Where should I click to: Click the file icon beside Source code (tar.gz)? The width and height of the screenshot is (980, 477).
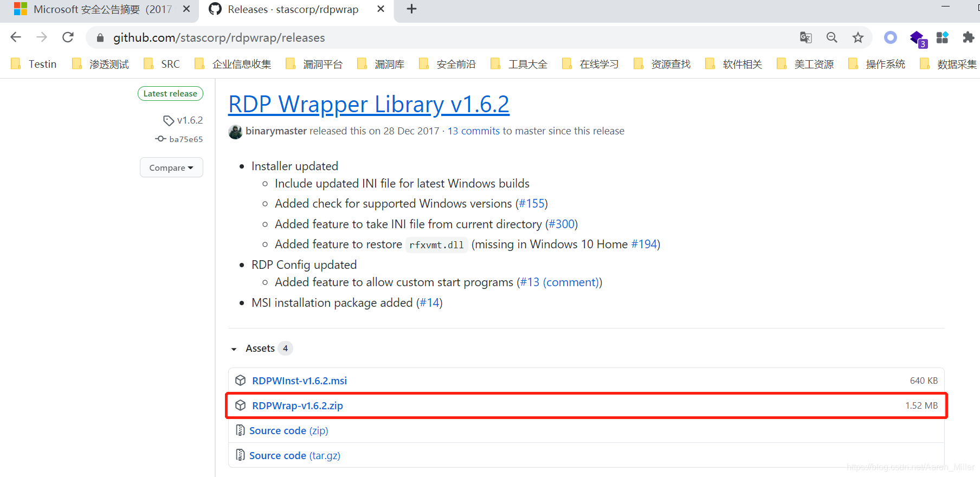(x=240, y=456)
